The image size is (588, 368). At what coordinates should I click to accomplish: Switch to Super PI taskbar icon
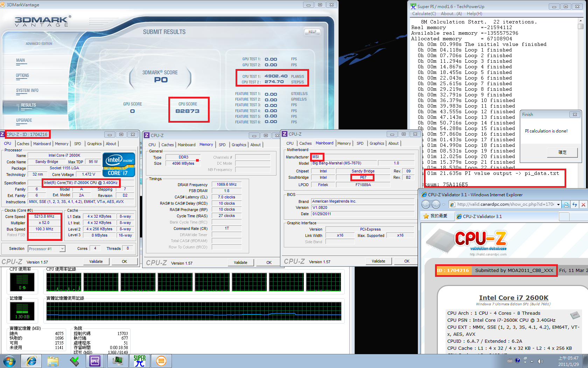click(x=139, y=361)
